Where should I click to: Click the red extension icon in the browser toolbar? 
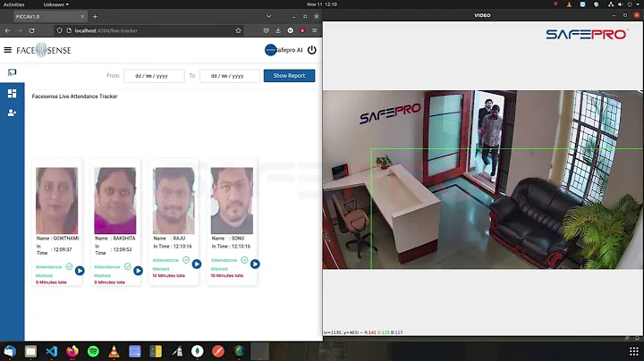pos(302,30)
